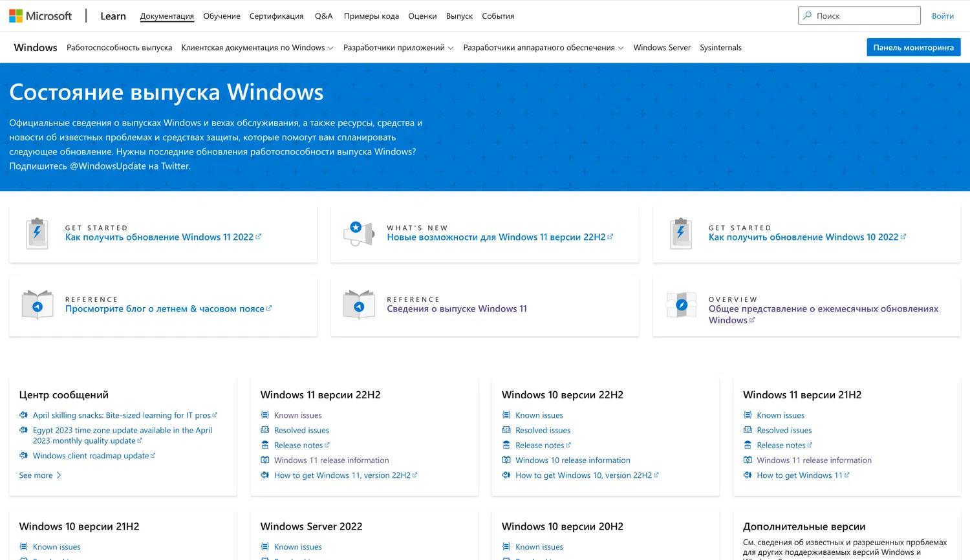Click Known issues icon under Windows 11 21H2
Screen dimensions: 970x560
pos(748,415)
